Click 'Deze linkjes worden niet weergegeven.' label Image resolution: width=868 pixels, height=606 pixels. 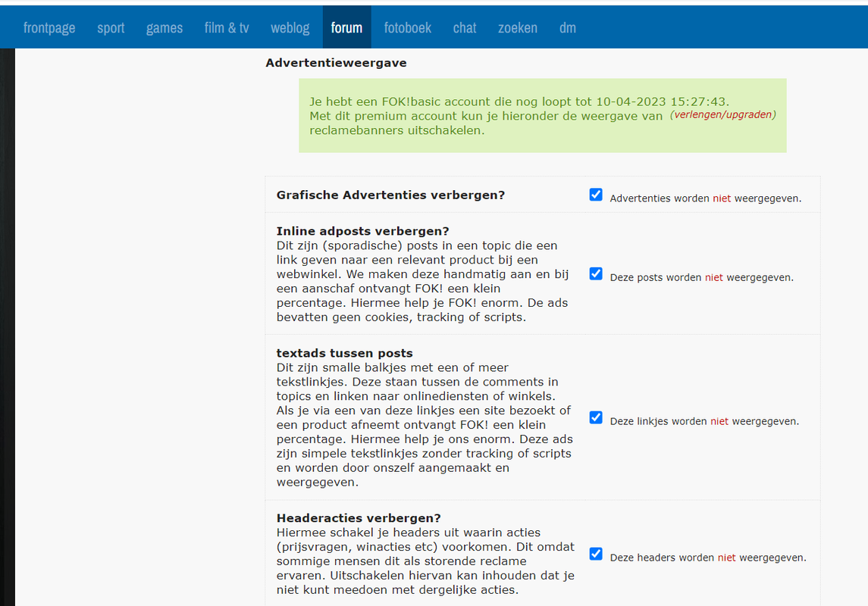pos(704,421)
